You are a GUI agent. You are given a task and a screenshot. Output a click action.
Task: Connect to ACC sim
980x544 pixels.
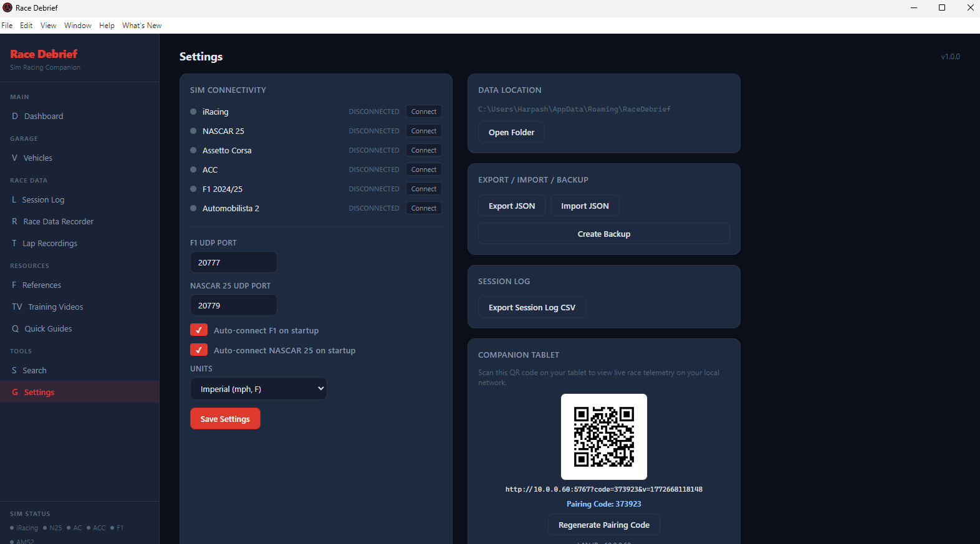pos(424,169)
